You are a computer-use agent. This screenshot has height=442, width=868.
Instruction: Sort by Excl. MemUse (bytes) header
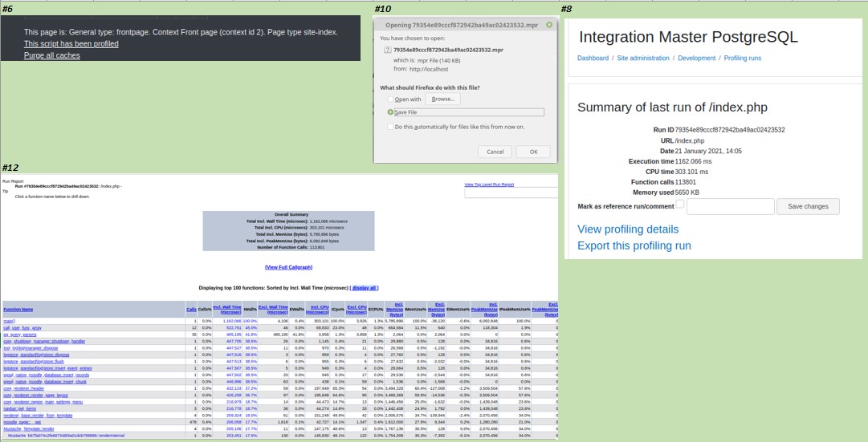[x=437, y=309]
